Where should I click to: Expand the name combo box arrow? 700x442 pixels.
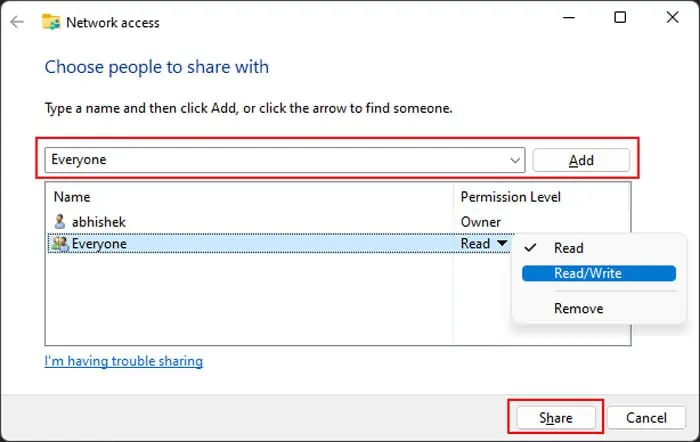pyautogui.click(x=515, y=160)
